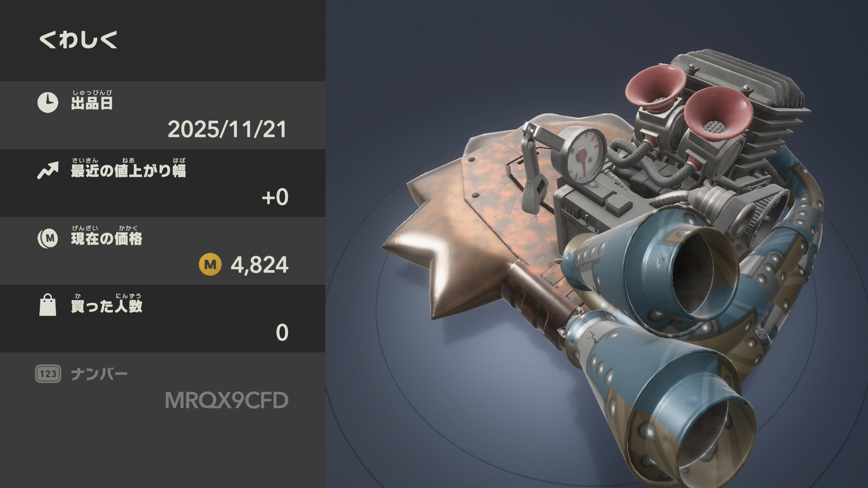Click the 4,824 price value

point(259,265)
